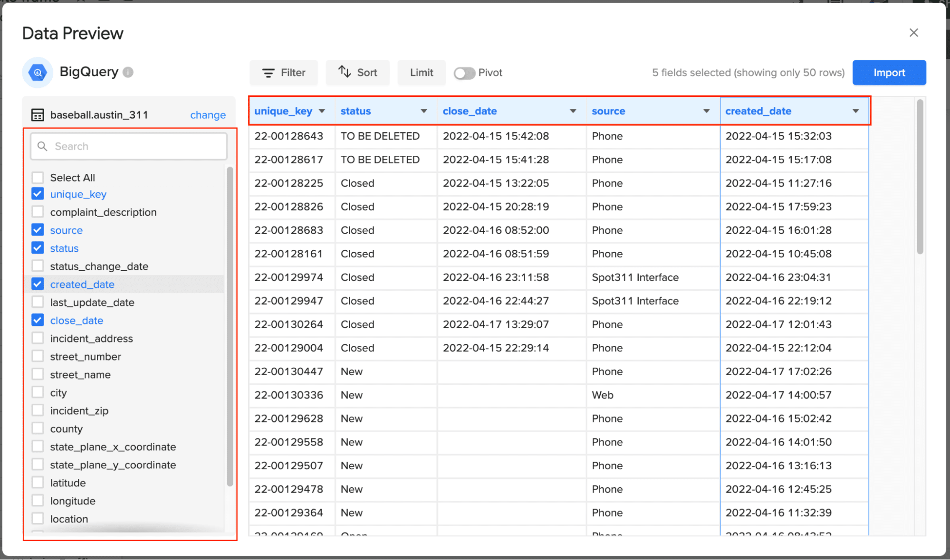Click the sort arrows icon
The image size is (950, 560).
345,72
